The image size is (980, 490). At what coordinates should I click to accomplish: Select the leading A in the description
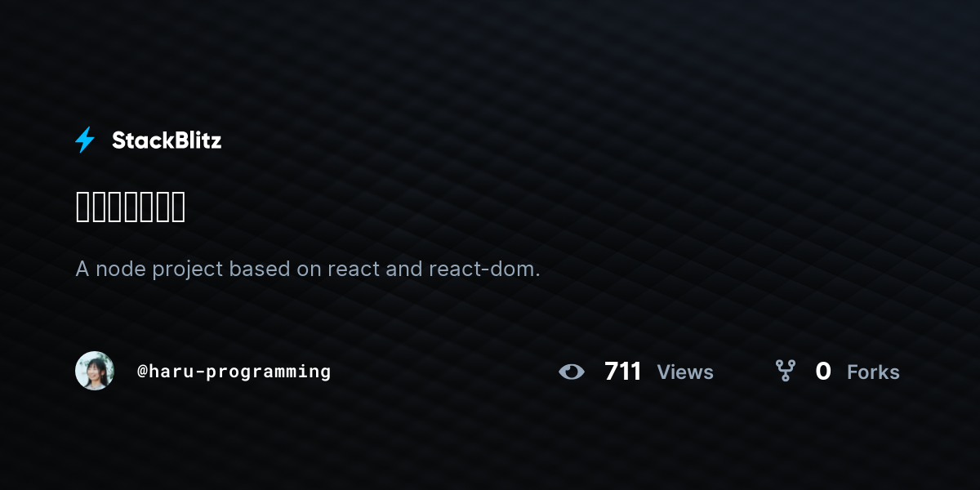tap(82, 269)
